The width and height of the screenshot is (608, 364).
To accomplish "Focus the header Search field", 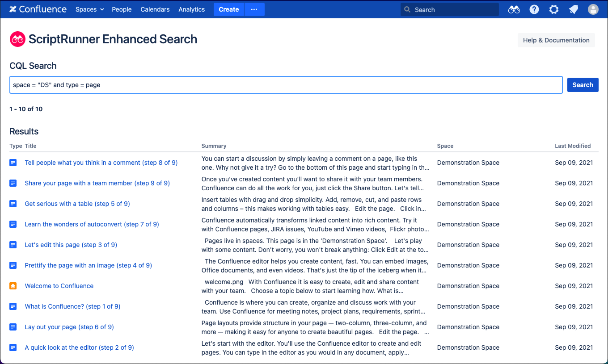I will pos(450,9).
